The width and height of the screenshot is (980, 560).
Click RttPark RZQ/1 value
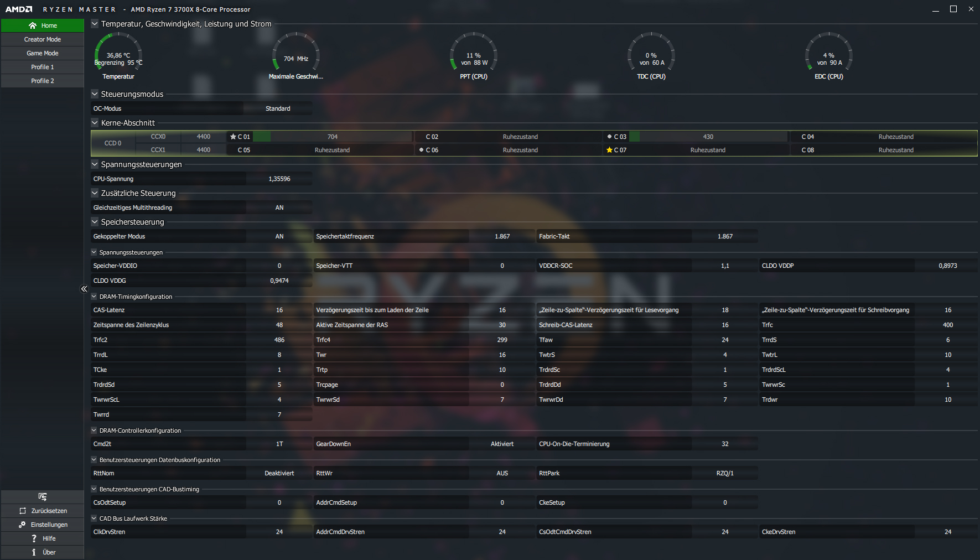point(725,473)
